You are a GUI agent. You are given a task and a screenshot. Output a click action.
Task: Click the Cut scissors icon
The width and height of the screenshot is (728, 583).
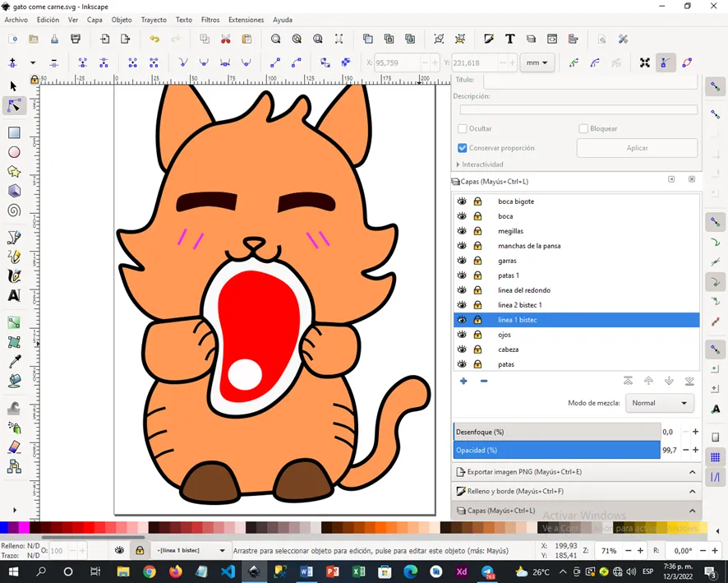click(x=226, y=39)
